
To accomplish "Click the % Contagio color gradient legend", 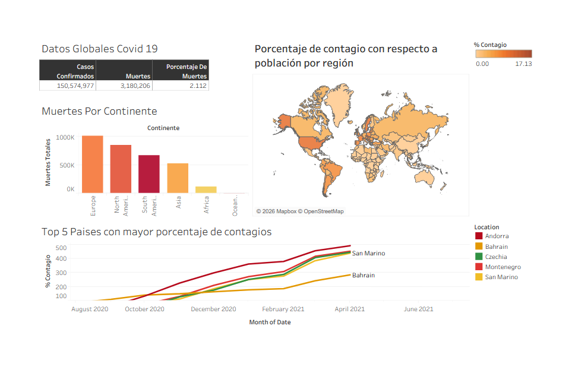I will click(504, 54).
